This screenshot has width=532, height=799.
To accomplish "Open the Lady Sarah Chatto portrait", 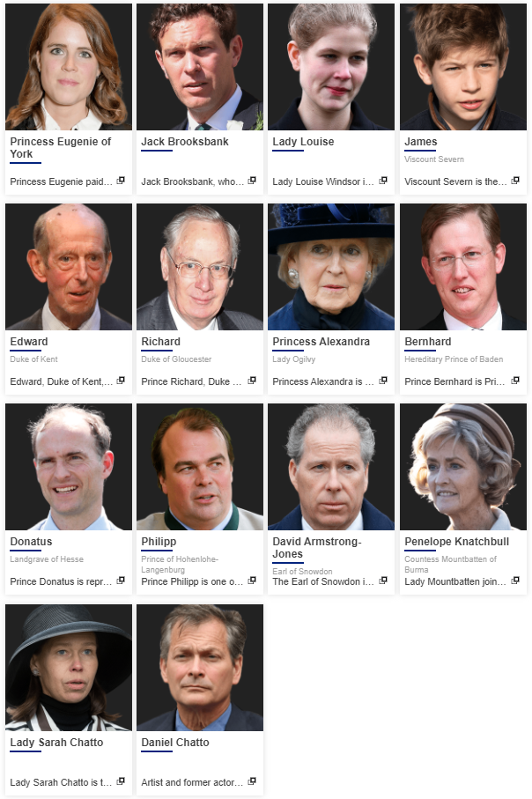I will [69, 668].
